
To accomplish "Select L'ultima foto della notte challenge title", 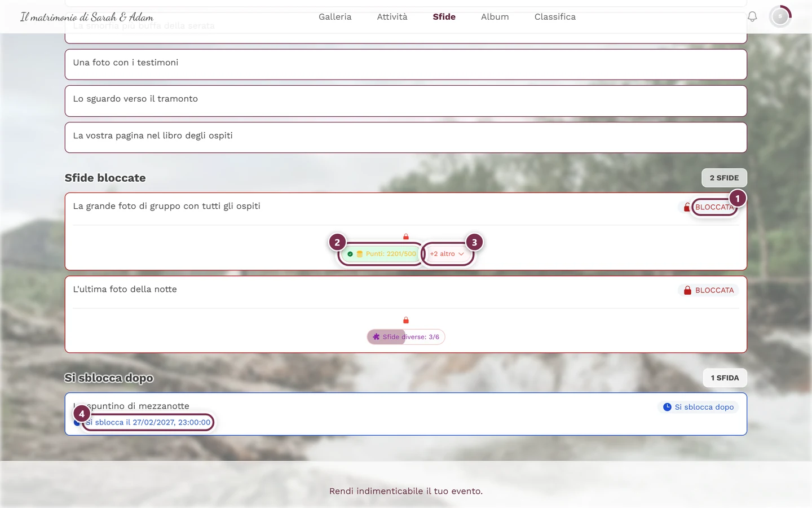I will point(125,289).
